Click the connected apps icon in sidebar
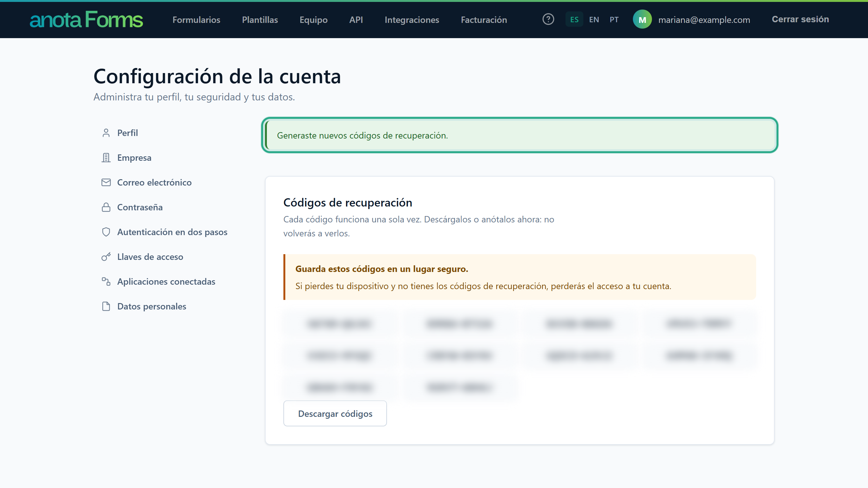The image size is (868, 488). click(x=106, y=281)
